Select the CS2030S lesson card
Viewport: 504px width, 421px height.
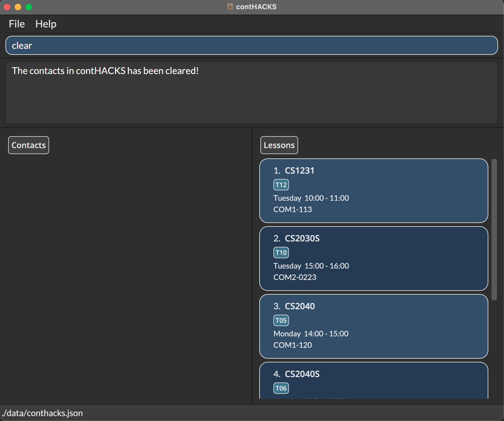(374, 259)
